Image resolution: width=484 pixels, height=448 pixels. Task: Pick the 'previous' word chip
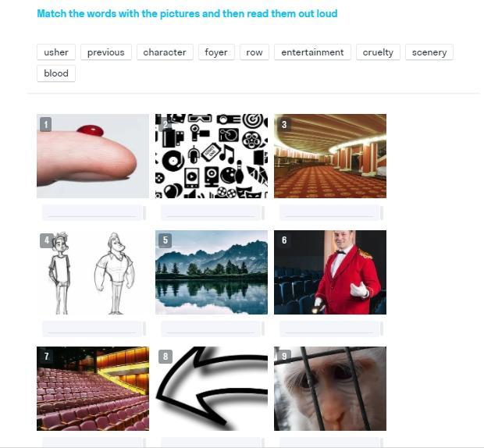point(106,52)
